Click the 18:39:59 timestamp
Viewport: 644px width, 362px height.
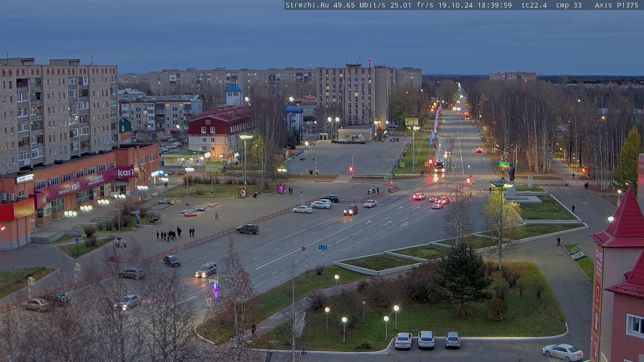click(x=495, y=5)
